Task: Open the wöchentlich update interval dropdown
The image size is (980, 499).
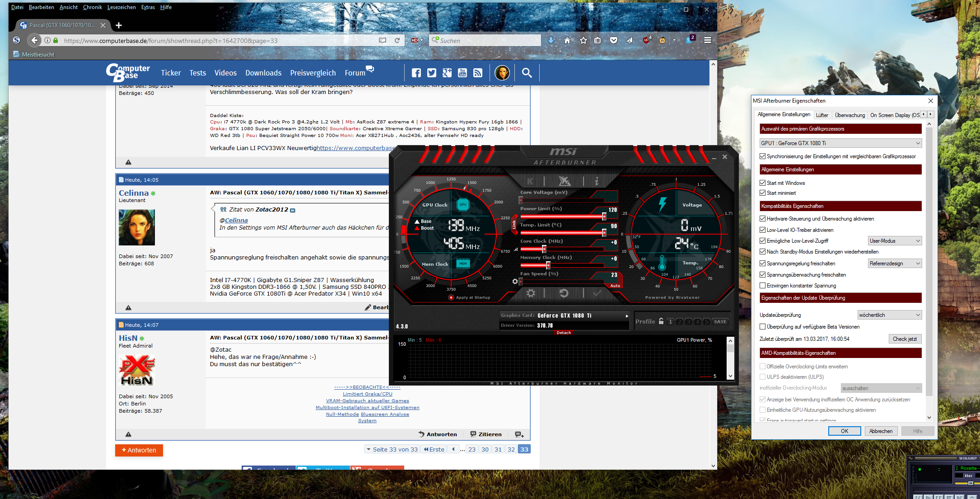Action: click(x=889, y=315)
